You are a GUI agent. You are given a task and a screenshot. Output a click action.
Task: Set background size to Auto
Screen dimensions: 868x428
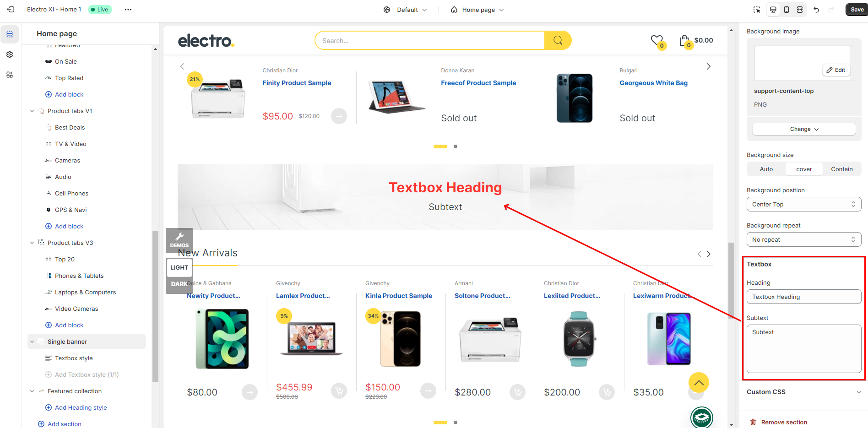pyautogui.click(x=766, y=169)
